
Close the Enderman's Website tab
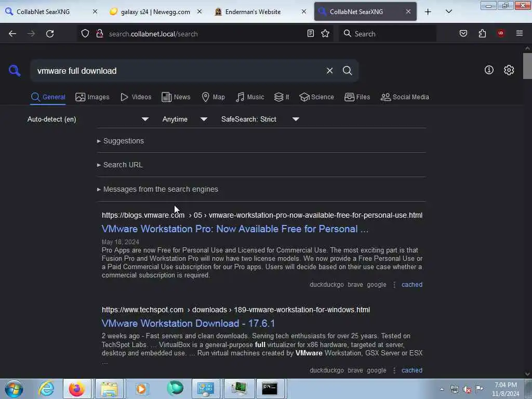coord(304,11)
